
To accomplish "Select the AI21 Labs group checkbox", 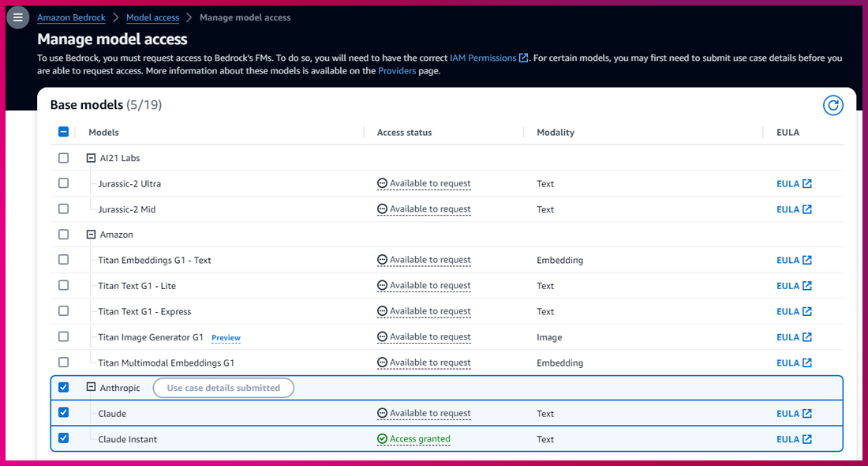I will coord(64,158).
